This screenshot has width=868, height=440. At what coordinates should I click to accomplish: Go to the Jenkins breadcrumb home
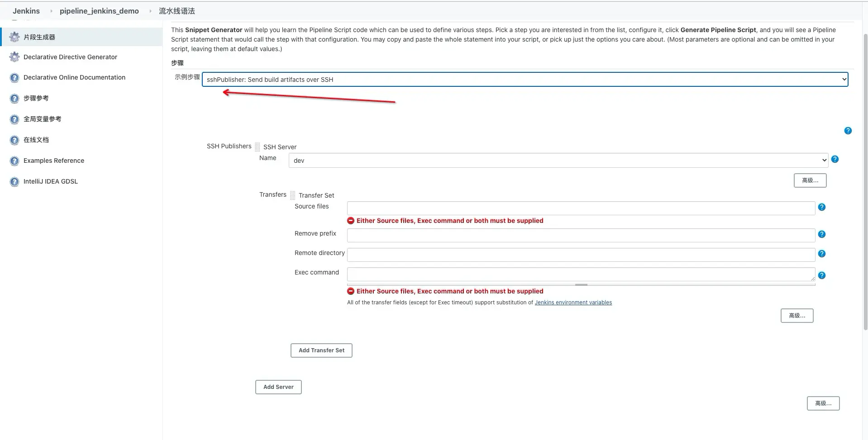click(x=26, y=11)
